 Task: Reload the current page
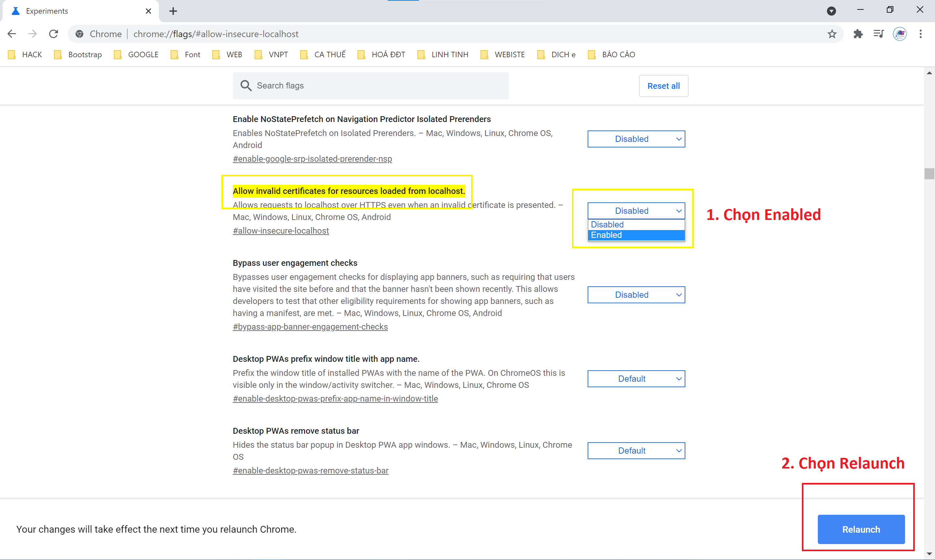(x=54, y=34)
